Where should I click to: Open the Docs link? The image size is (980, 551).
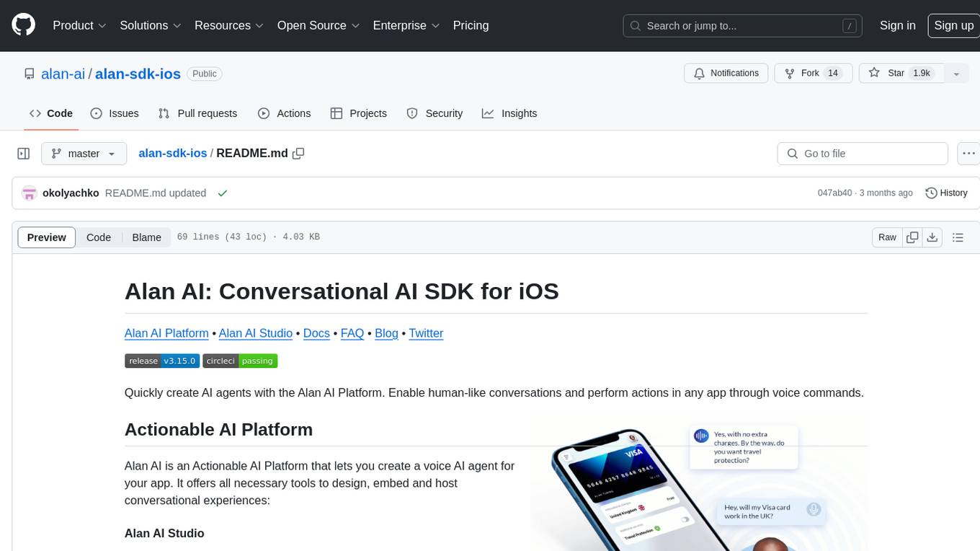[316, 333]
